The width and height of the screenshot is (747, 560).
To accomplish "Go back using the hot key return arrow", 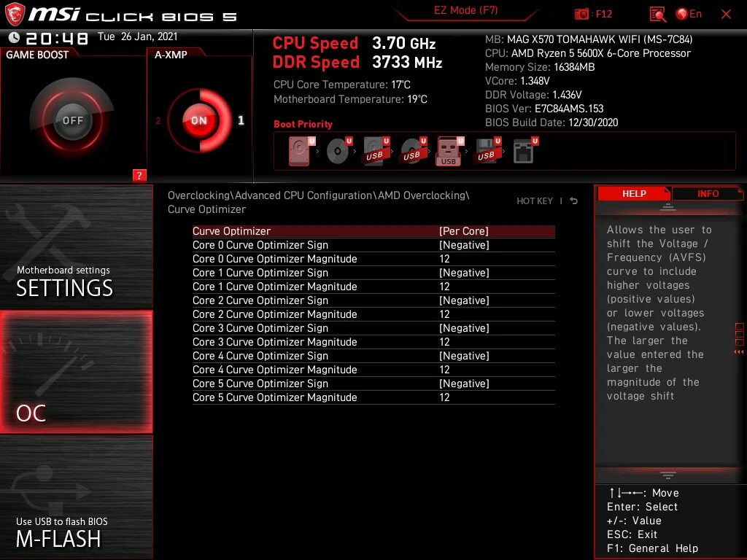I will [574, 201].
